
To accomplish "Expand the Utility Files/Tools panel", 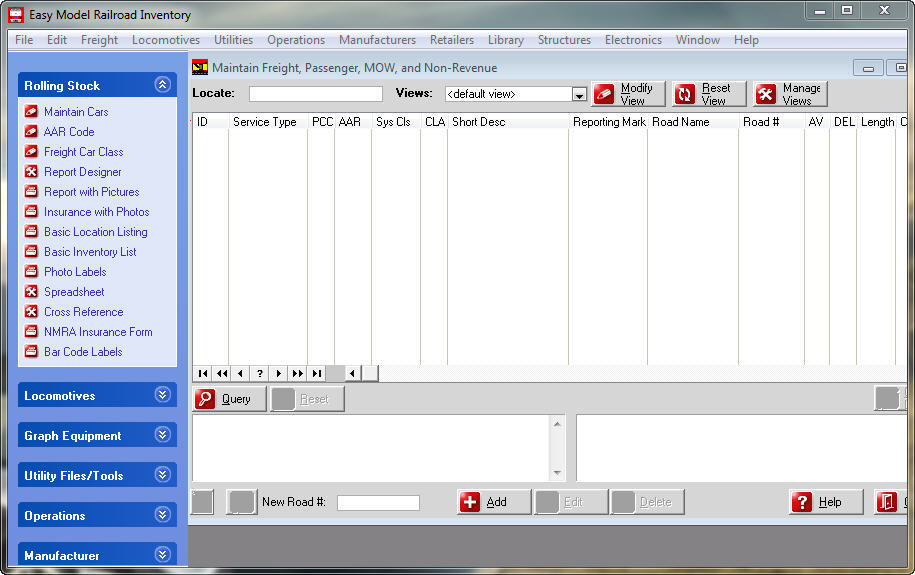I will tap(162, 475).
